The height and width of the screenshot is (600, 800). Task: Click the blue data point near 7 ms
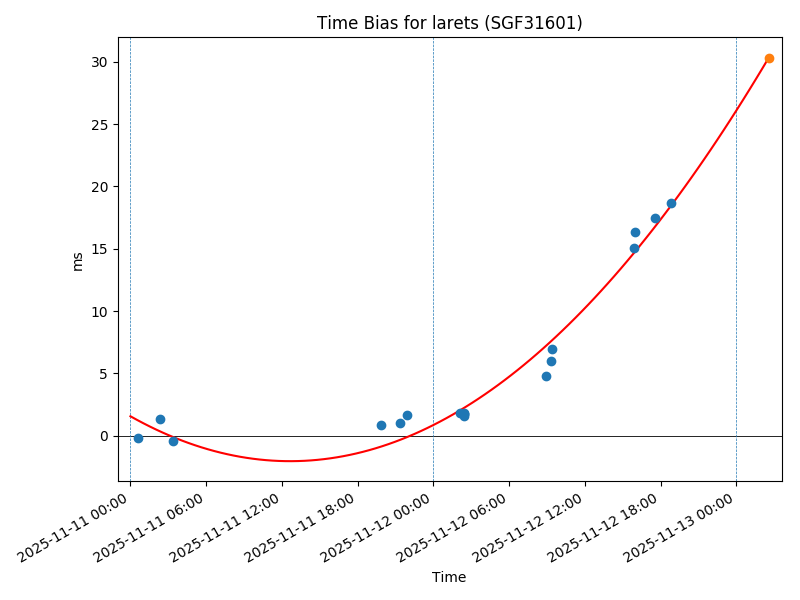pyautogui.click(x=552, y=349)
